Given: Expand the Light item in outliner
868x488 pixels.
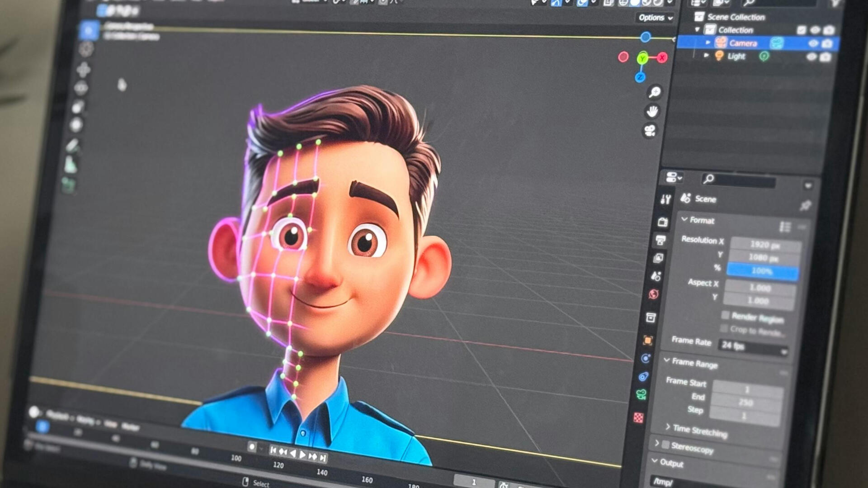Looking at the screenshot, I should [706, 55].
